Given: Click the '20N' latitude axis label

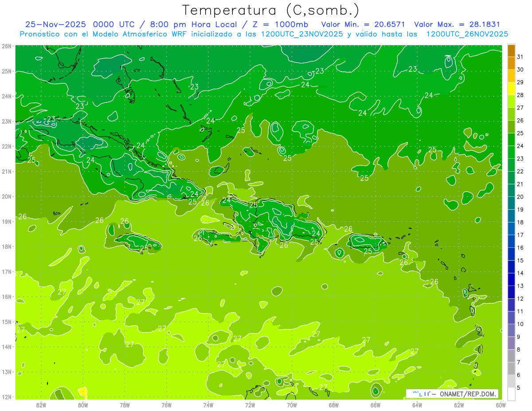Looking at the screenshot, I should click(7, 196).
